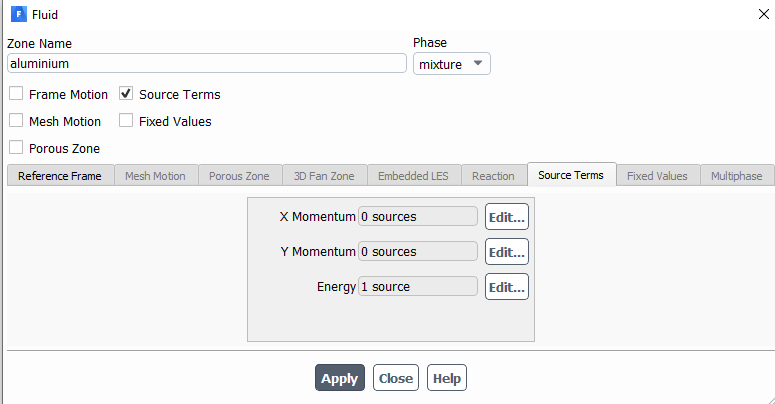Open the Multiphase tab

736,176
